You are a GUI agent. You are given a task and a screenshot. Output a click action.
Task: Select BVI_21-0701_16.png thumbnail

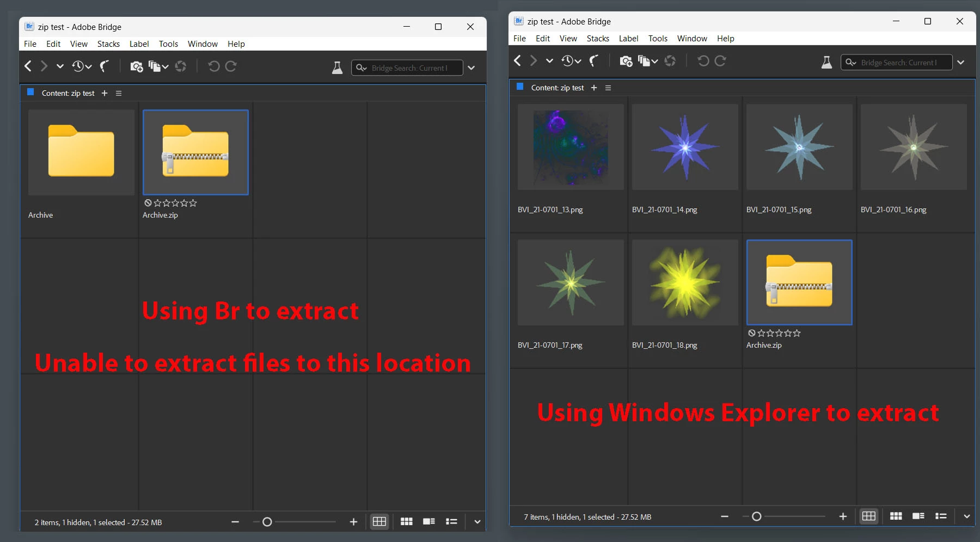pos(914,147)
